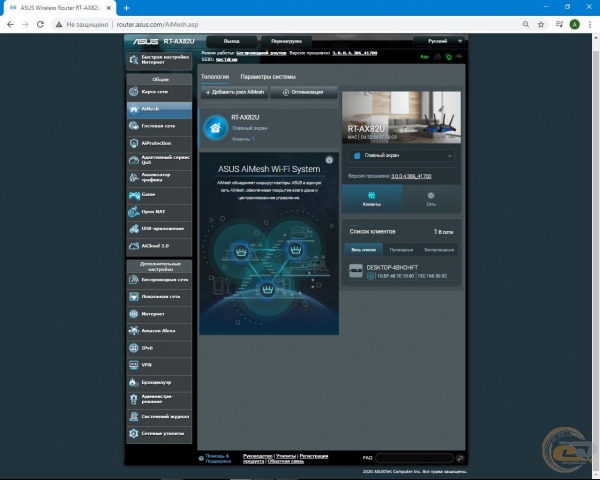Select AiMesh in the sidebar

(x=159, y=109)
